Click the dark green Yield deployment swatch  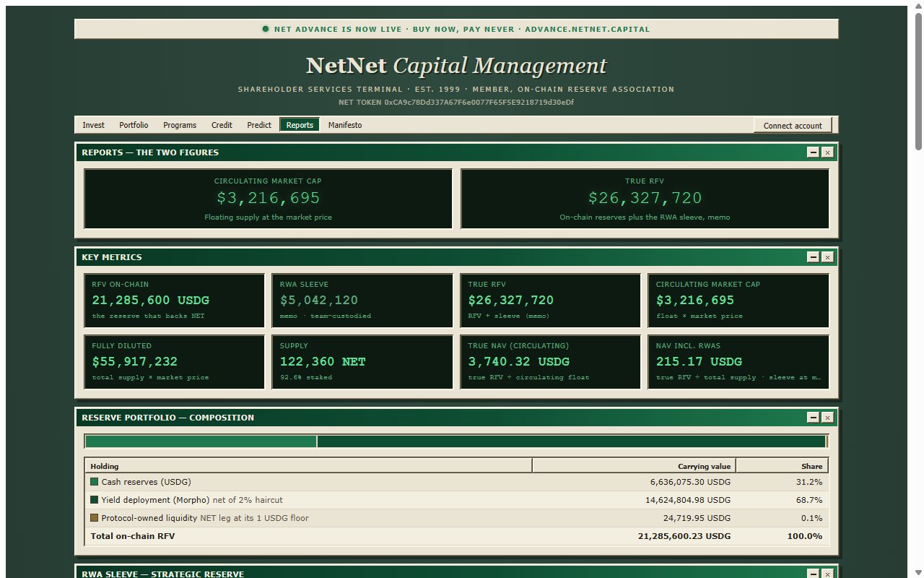[x=94, y=500]
